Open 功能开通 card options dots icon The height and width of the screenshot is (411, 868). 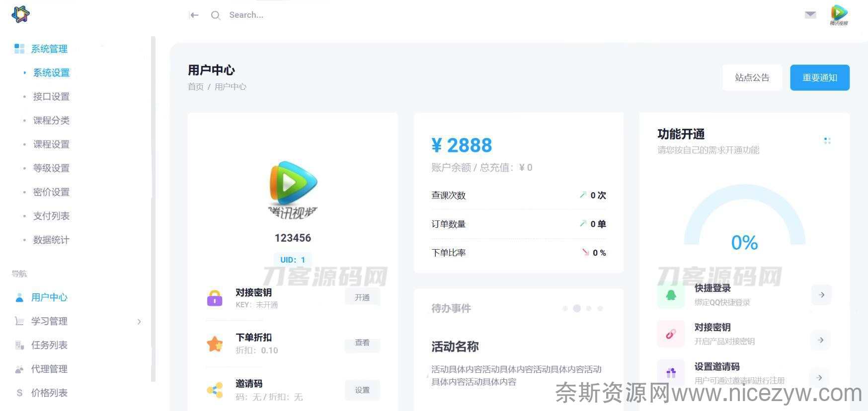click(827, 141)
